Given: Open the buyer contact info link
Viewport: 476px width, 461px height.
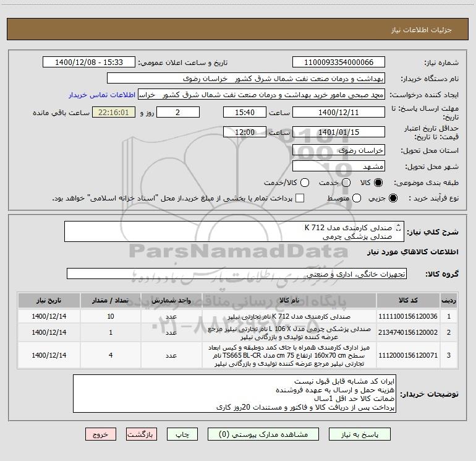Looking at the screenshot, I should tap(102, 95).
